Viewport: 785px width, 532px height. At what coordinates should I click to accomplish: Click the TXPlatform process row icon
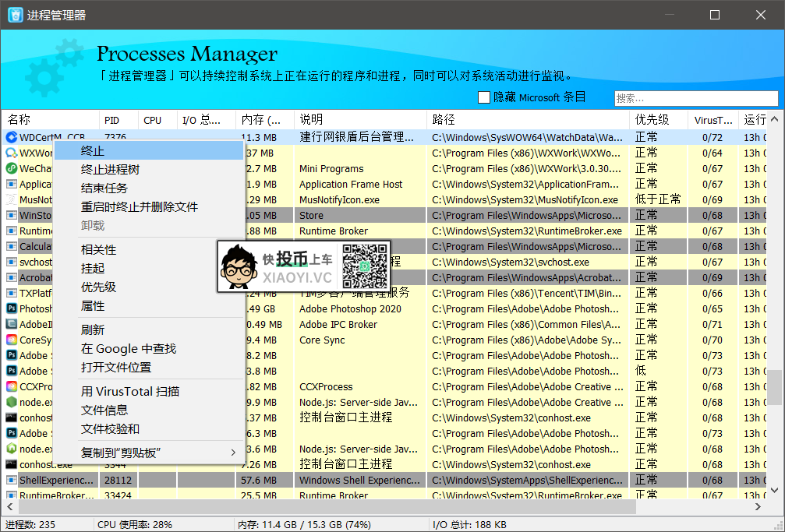(11, 293)
